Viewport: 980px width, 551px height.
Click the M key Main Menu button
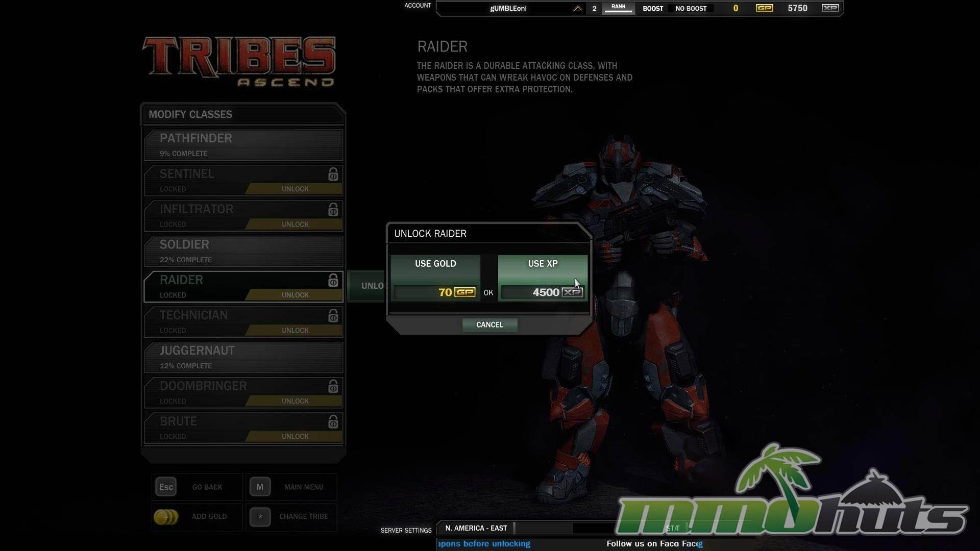click(x=260, y=487)
